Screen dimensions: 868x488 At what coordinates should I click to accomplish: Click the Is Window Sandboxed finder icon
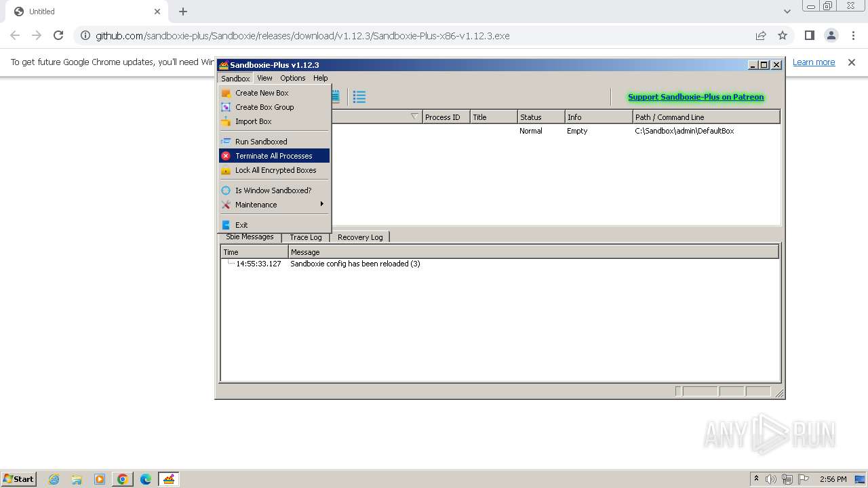[x=226, y=190]
